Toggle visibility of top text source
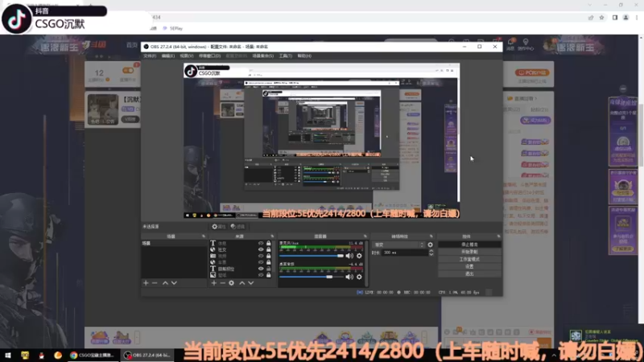Screen dimensions: 644x362 tap(261, 244)
